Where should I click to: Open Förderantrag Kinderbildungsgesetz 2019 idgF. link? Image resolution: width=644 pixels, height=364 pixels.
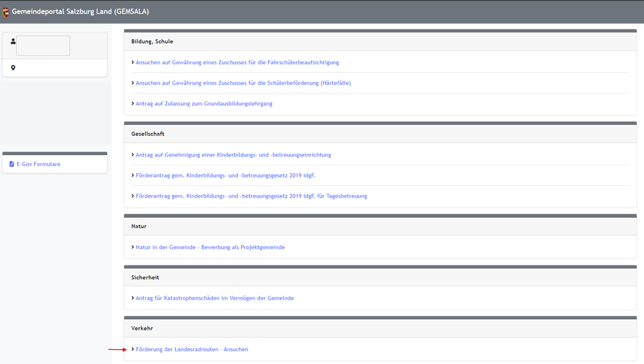point(225,175)
